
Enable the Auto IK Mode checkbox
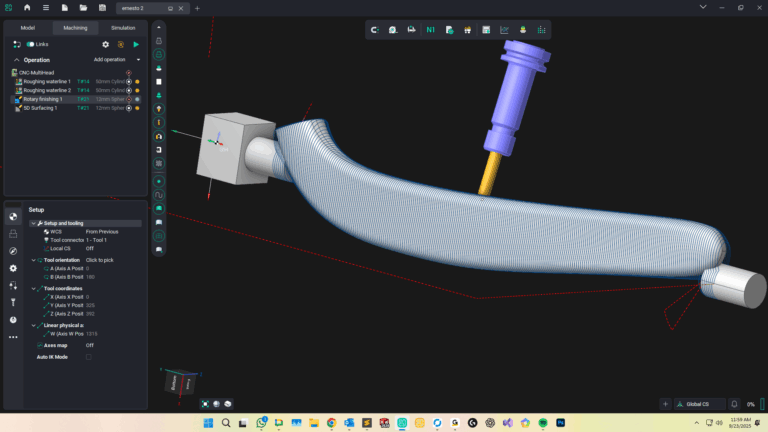coord(88,356)
